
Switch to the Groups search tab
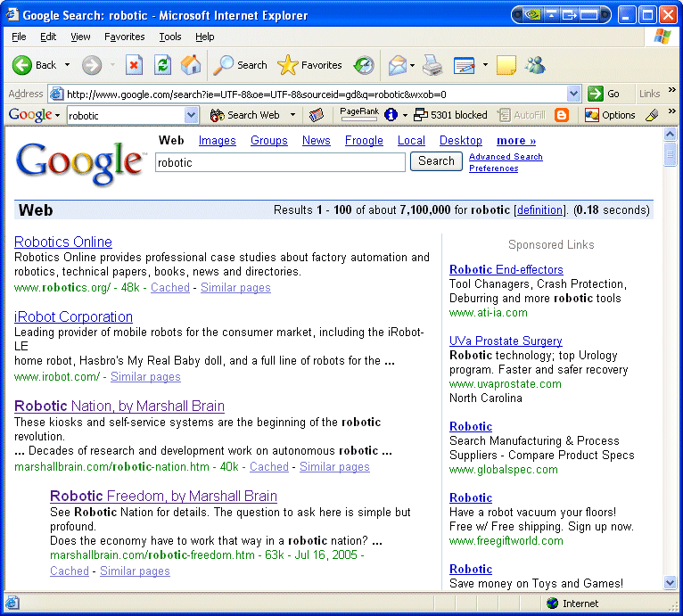(x=268, y=141)
